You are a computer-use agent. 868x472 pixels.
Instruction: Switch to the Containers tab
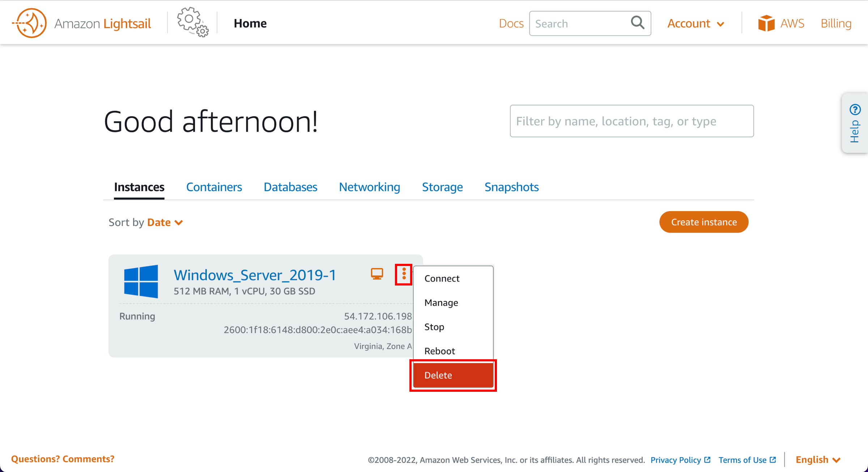(x=214, y=187)
